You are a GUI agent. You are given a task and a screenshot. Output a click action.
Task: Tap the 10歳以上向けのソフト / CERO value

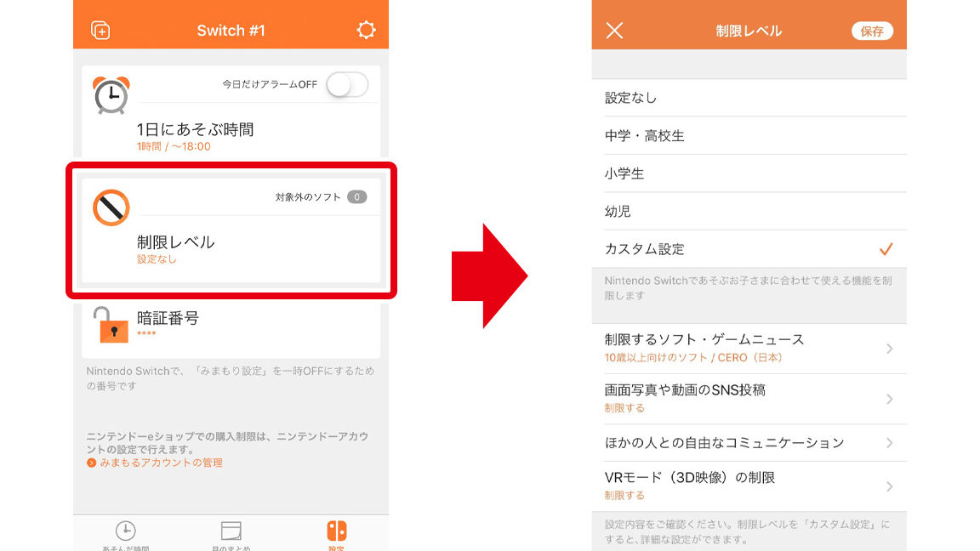693,358
